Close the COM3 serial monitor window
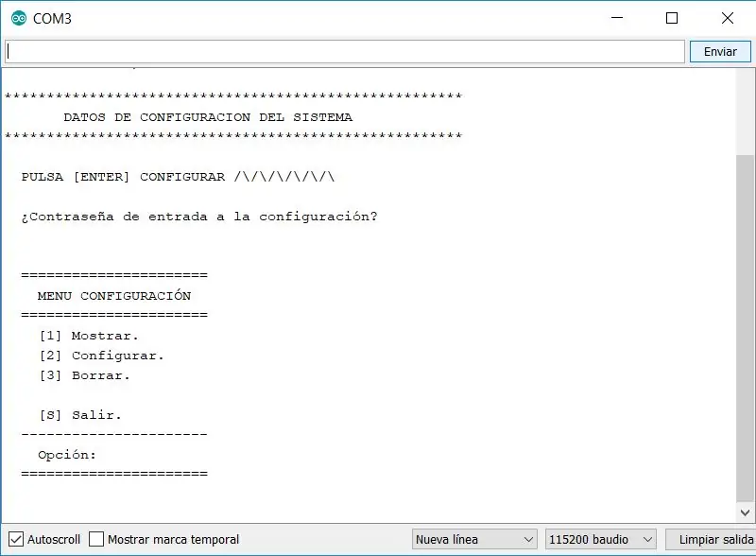This screenshot has width=756, height=556. pyautogui.click(x=728, y=18)
